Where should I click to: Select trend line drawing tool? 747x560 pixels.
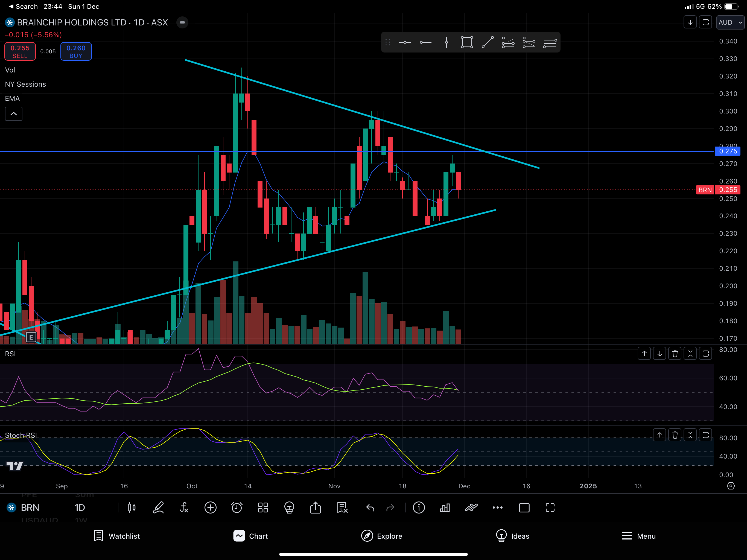[488, 42]
